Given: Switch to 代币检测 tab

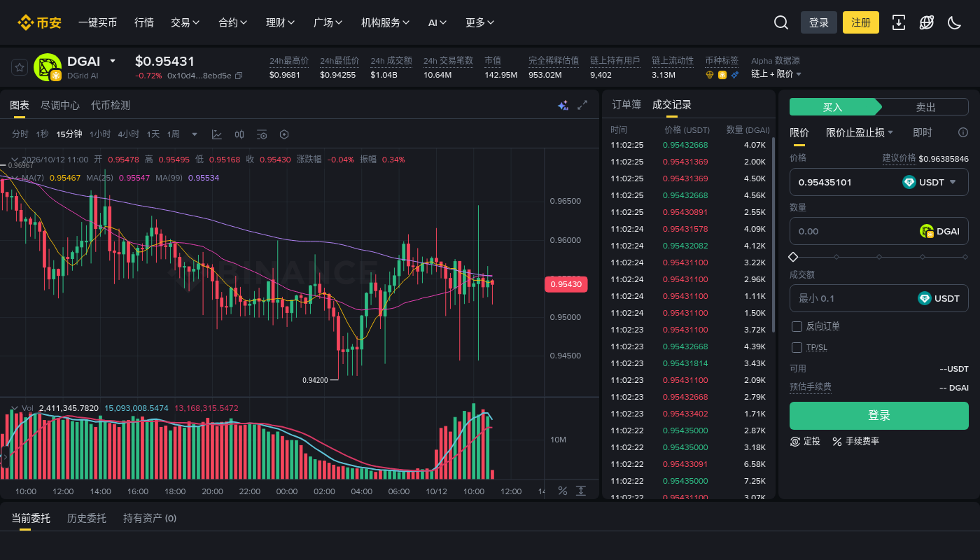Looking at the screenshot, I should click(x=111, y=105).
